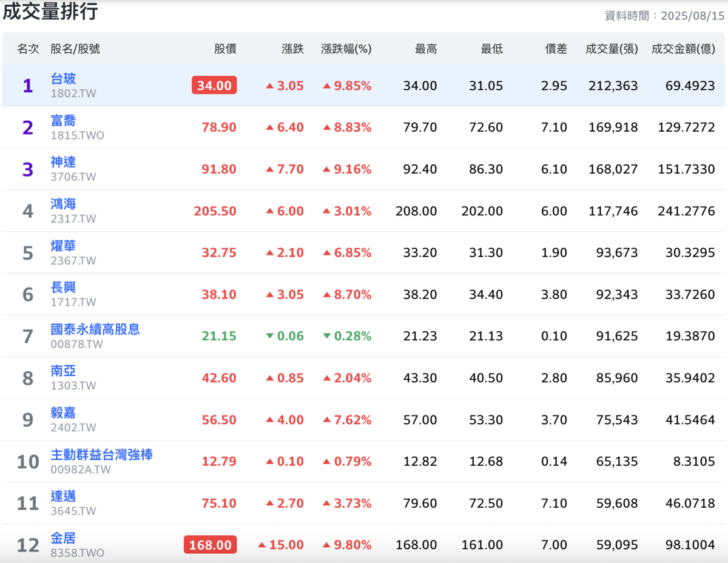Screen dimensions: 728x563
Task: Click the green 0.28% decline value
Action: [x=347, y=336]
